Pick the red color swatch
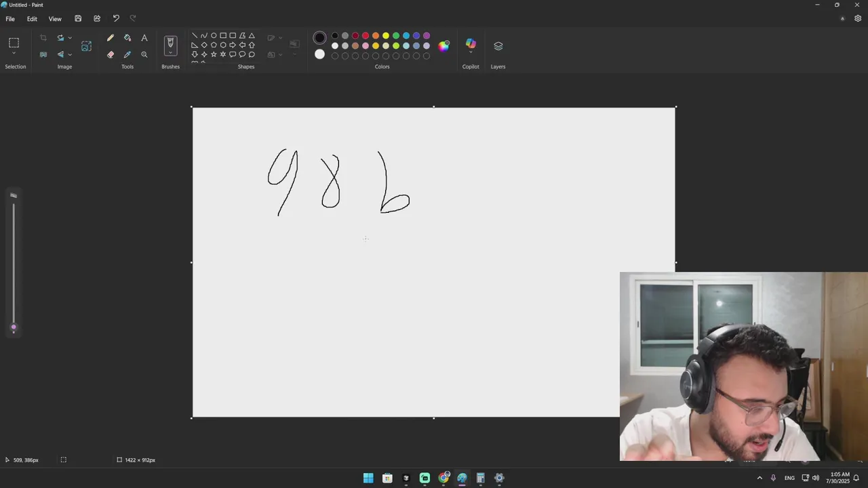Viewport: 868px width, 488px height. (x=366, y=36)
